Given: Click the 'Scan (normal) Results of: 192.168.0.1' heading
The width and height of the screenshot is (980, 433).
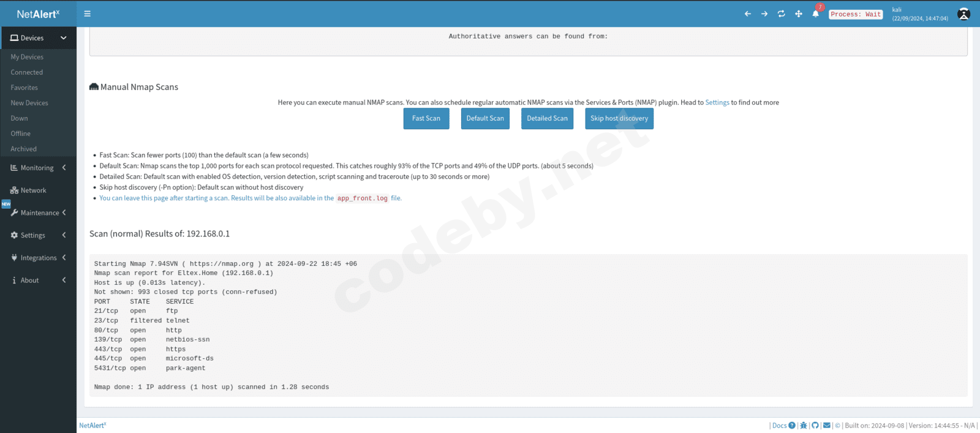Looking at the screenshot, I should (160, 234).
